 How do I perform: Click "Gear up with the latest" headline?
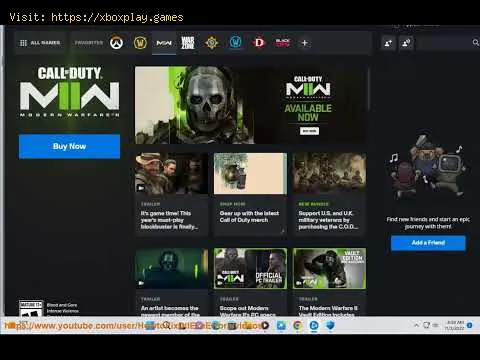(249, 217)
